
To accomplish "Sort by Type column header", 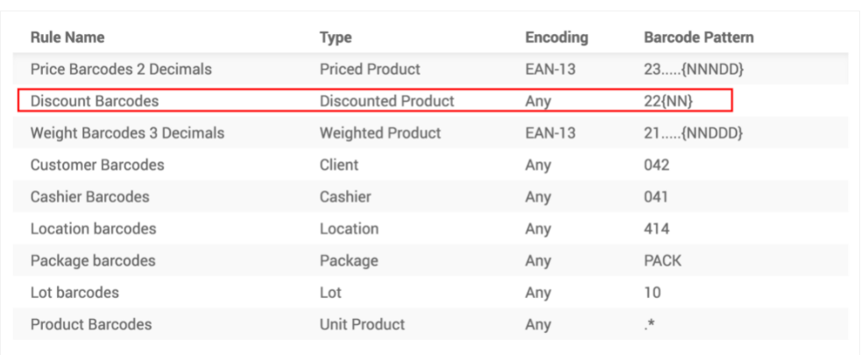I will tap(335, 38).
